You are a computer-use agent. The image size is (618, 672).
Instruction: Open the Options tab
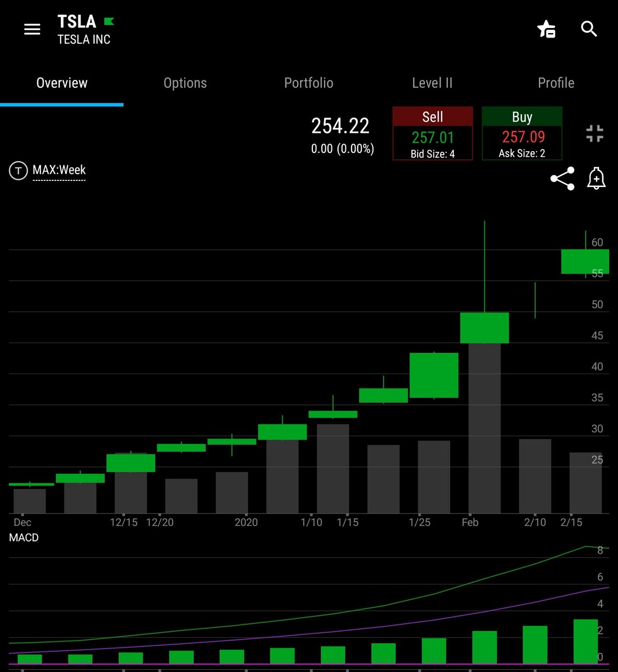185,83
